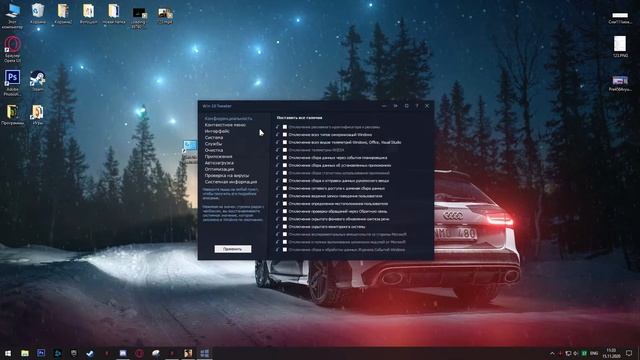Switch to Photoshop in the taskbar
640x360 pixels.
tap(41, 353)
